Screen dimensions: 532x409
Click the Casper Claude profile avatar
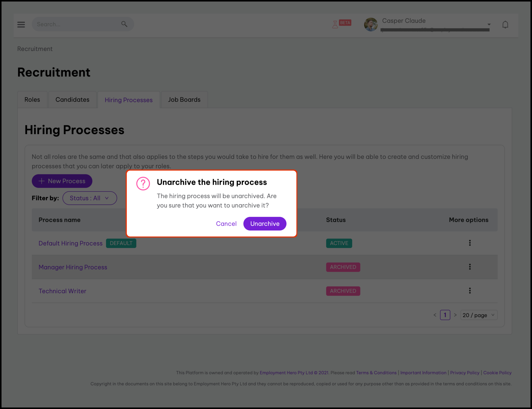(371, 24)
